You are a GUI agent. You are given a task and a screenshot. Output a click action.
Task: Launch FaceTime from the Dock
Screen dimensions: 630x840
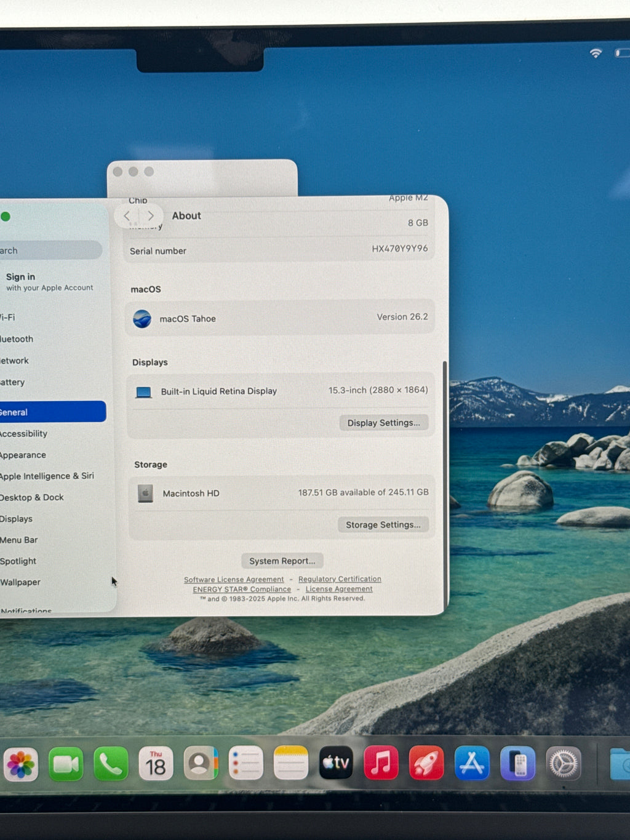tap(66, 764)
